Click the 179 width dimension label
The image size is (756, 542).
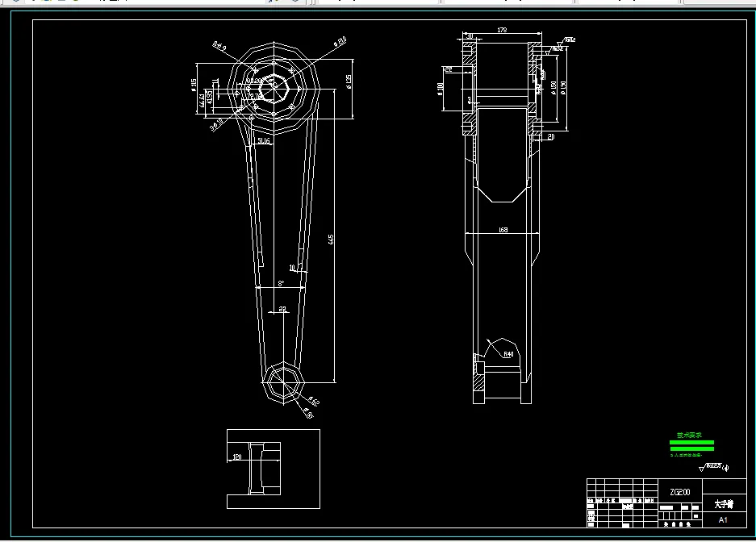pyautogui.click(x=502, y=30)
